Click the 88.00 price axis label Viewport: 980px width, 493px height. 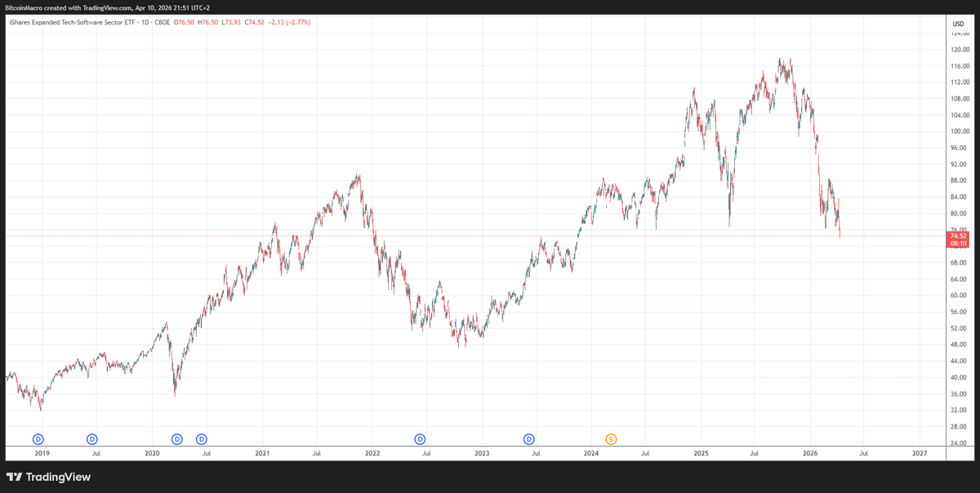(x=959, y=180)
